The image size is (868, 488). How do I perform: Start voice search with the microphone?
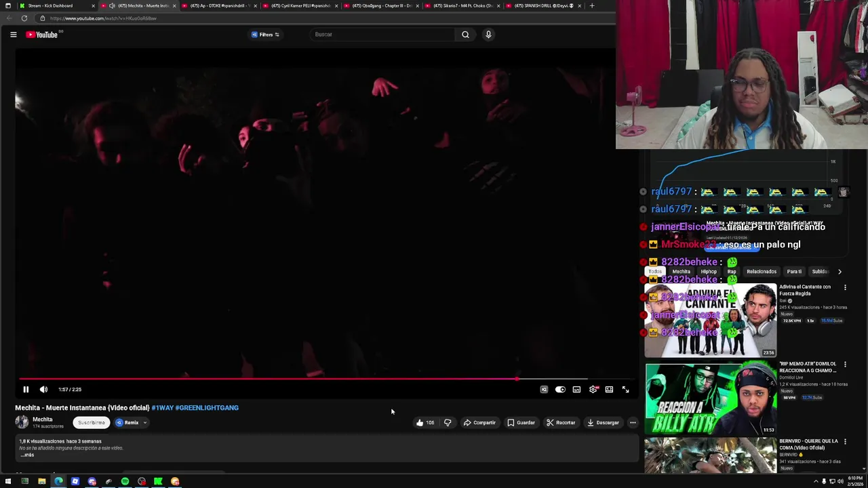[x=488, y=35]
